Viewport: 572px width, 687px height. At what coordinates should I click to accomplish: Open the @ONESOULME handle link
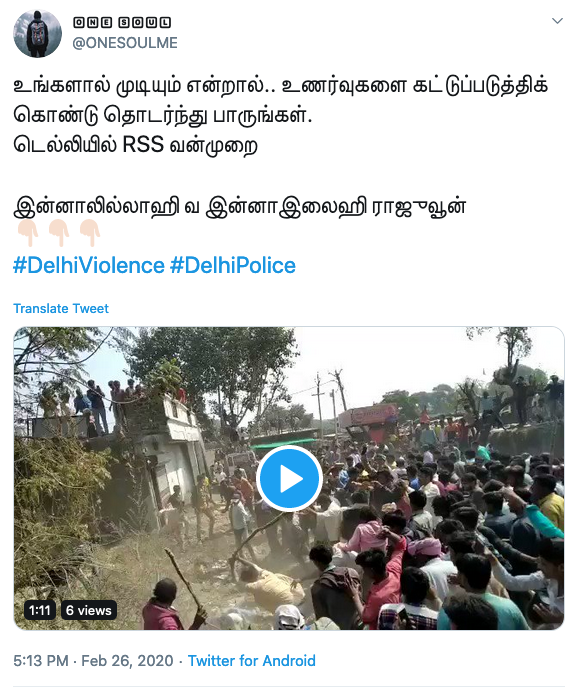(x=125, y=43)
